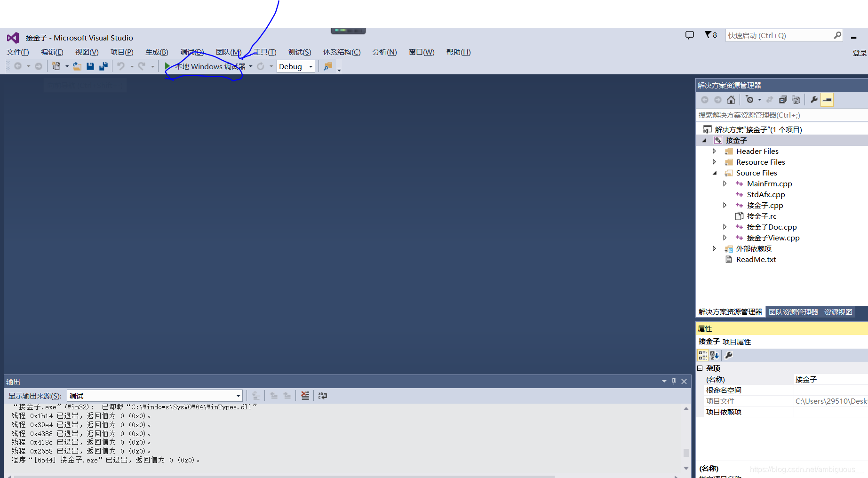Click the quick launch magnifier icon

837,35
